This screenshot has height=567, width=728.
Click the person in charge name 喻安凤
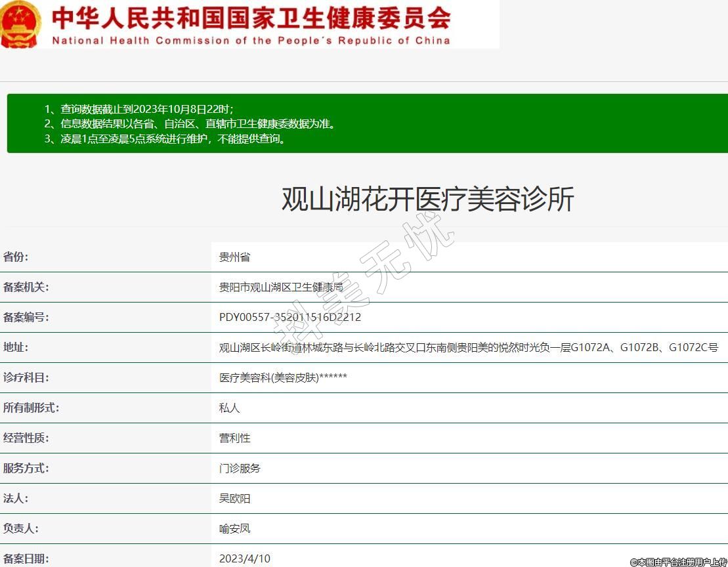coord(234,529)
